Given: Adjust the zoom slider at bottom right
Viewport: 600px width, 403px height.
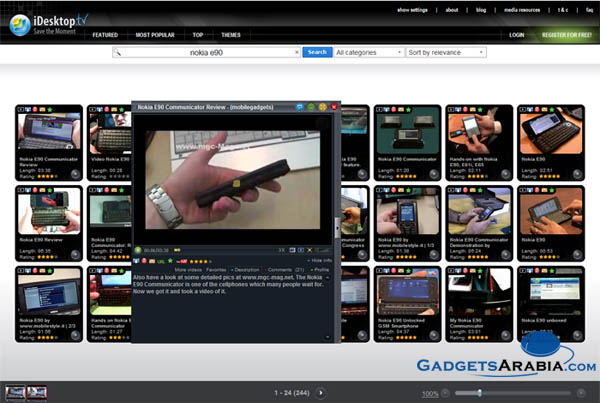Looking at the screenshot, I should pyautogui.click(x=480, y=393).
